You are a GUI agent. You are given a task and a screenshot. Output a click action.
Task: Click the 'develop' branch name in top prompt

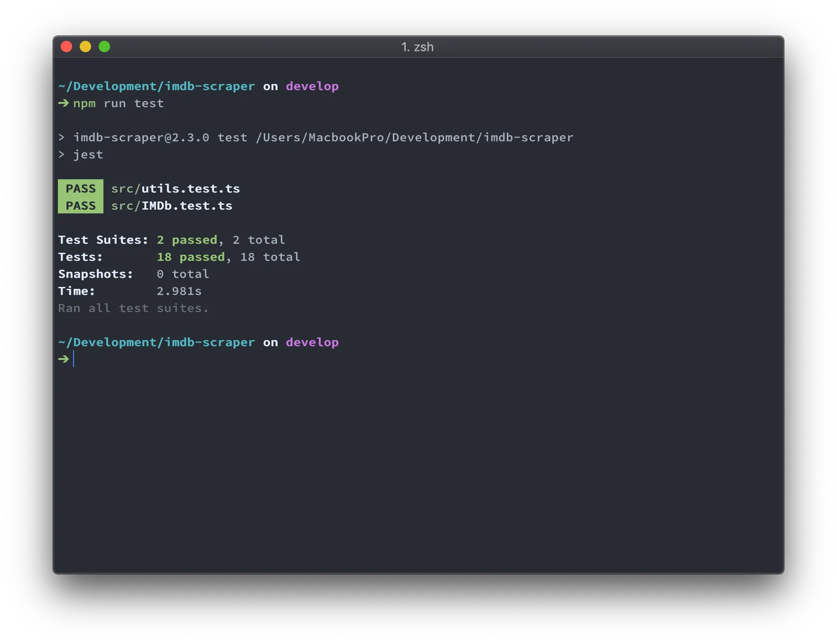click(x=312, y=86)
